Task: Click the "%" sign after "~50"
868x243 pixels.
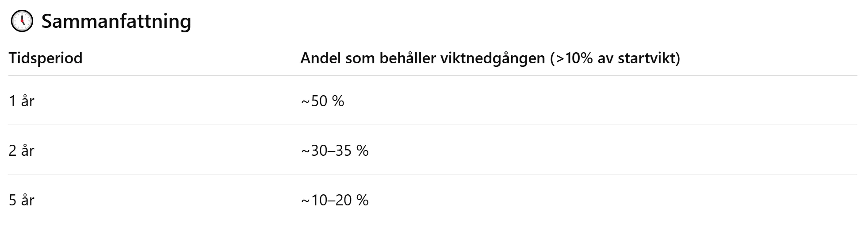Action: tap(338, 101)
